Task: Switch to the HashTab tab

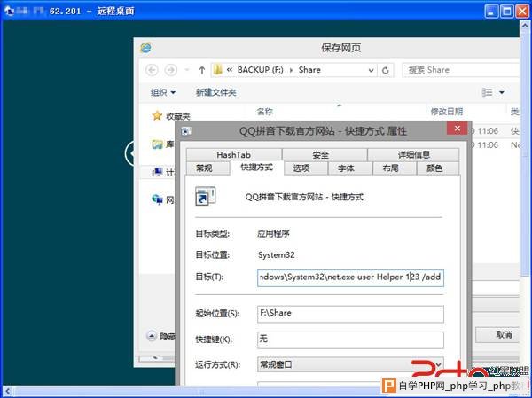Action: [x=233, y=155]
